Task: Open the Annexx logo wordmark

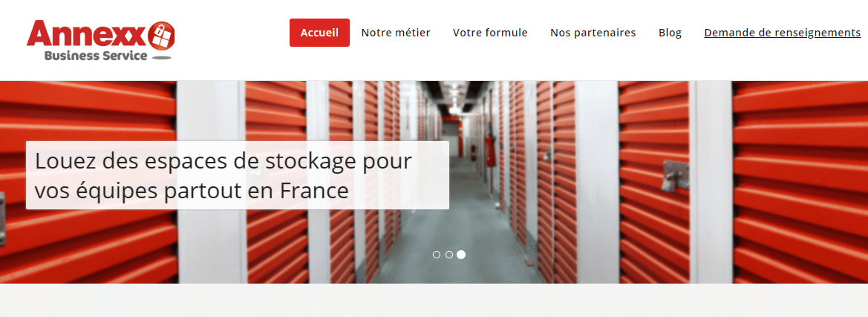Action: 87,34
